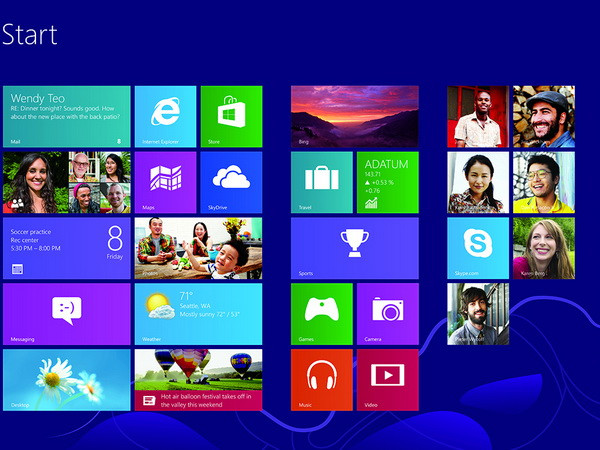Open the Messaging tile
The width and height of the screenshot is (600, 450).
[x=67, y=314]
